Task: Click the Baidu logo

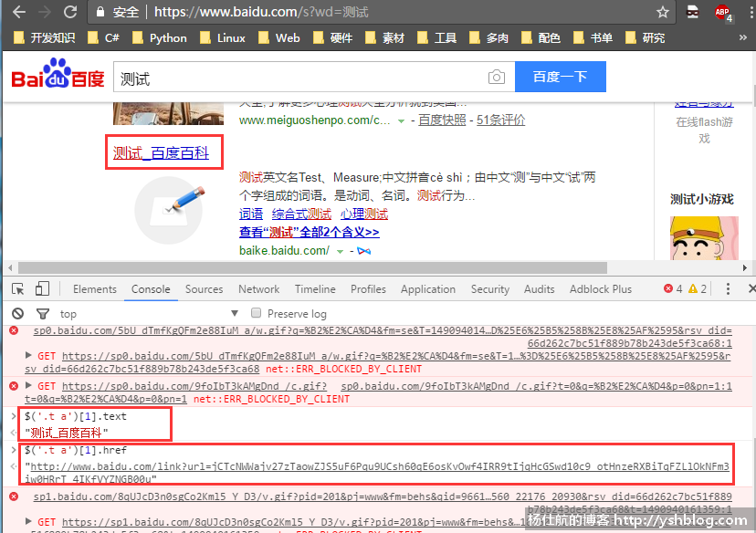Action: coord(58,74)
